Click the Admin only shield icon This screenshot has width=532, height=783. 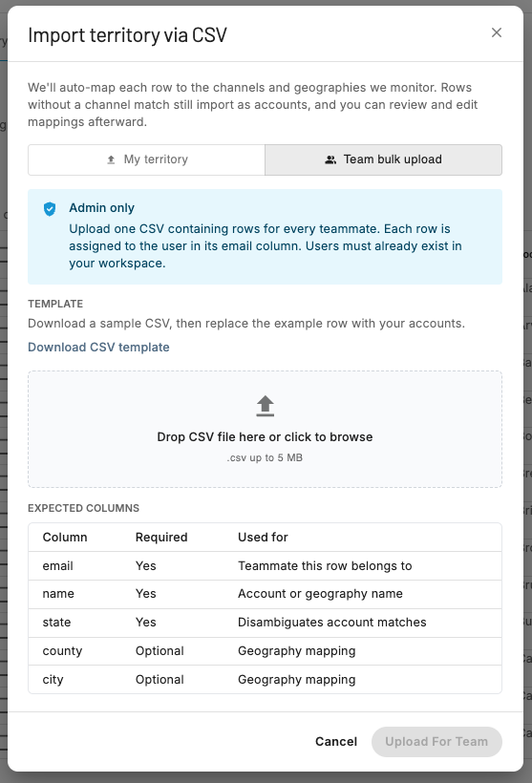(50, 209)
